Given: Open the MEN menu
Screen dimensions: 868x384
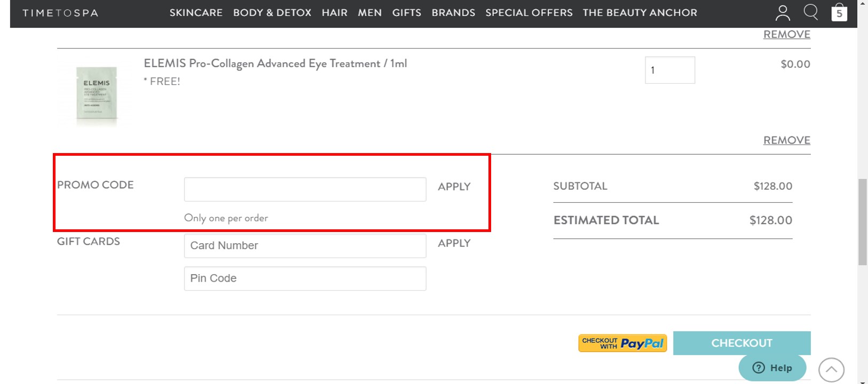Looking at the screenshot, I should 370,12.
